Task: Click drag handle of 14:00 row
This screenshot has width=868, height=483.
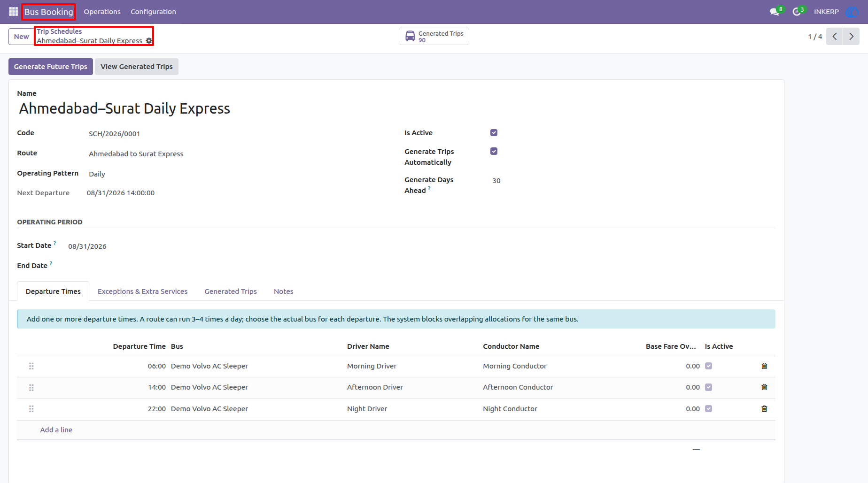Action: [x=31, y=388]
